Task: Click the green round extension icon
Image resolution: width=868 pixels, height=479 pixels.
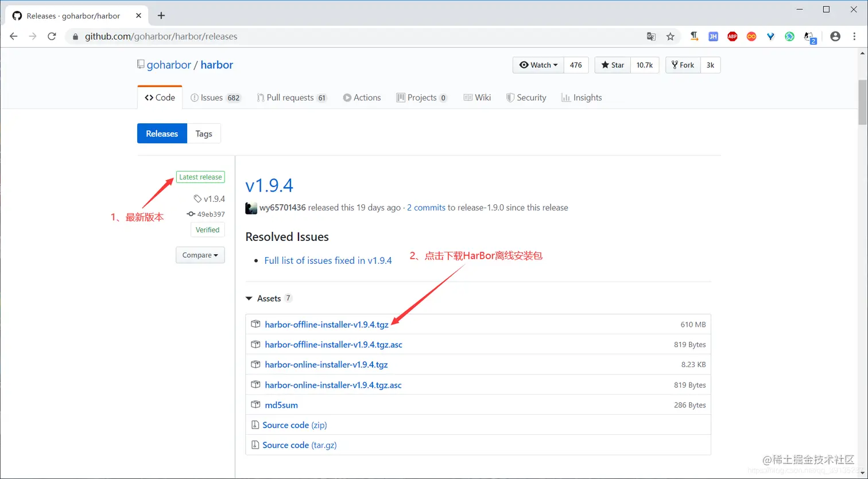Action: (x=790, y=36)
